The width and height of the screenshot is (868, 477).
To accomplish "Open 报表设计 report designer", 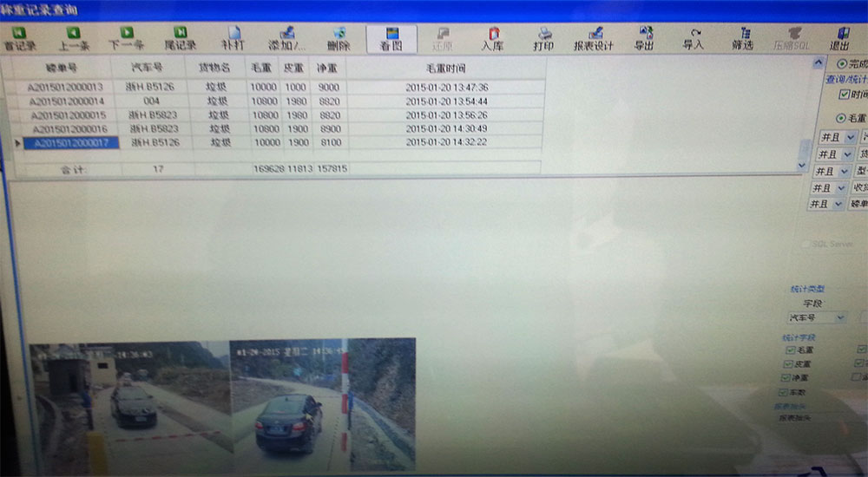I will [x=594, y=38].
